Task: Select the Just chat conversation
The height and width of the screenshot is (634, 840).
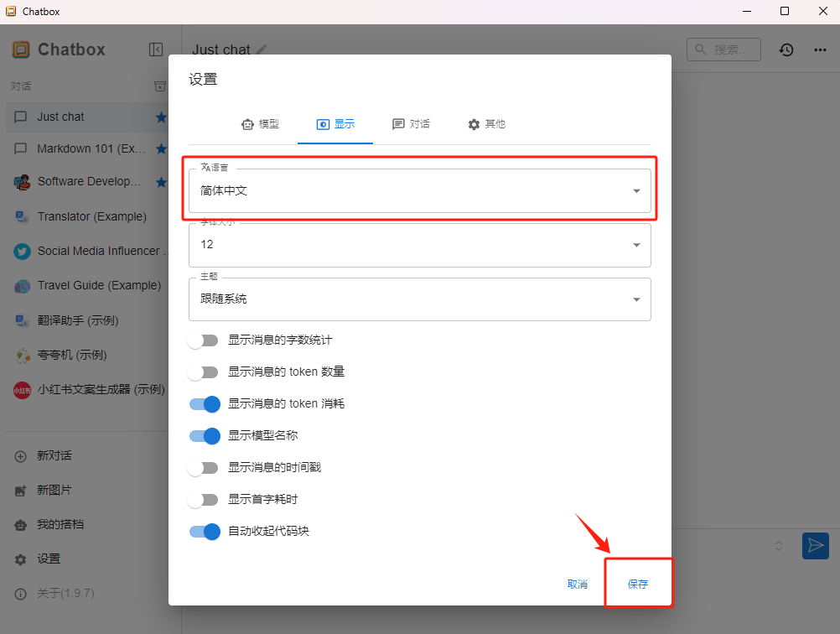Action: click(86, 117)
